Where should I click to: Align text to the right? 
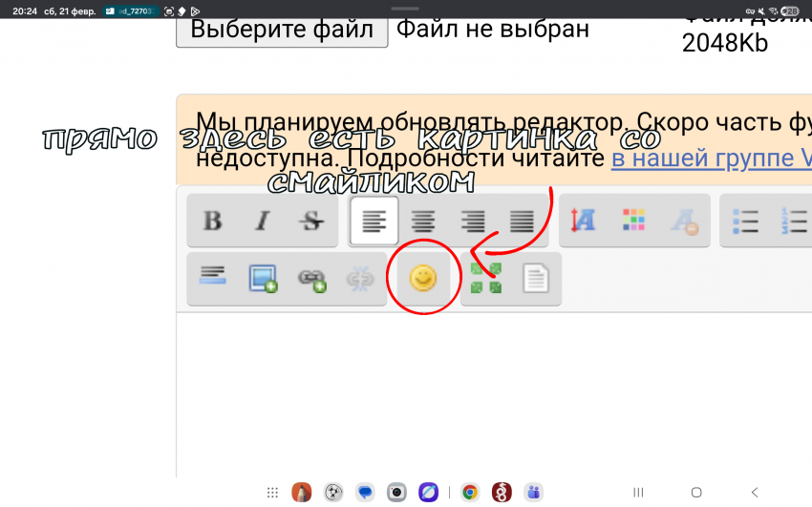[472, 221]
